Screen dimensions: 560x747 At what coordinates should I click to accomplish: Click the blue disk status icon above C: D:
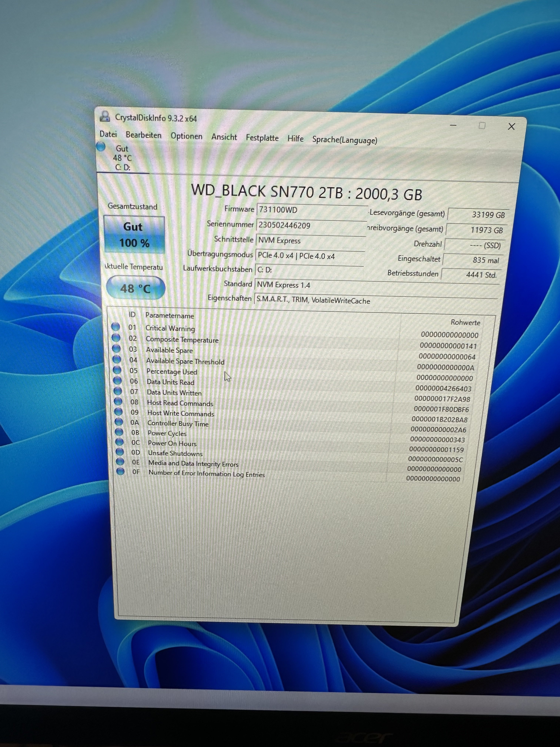101,147
